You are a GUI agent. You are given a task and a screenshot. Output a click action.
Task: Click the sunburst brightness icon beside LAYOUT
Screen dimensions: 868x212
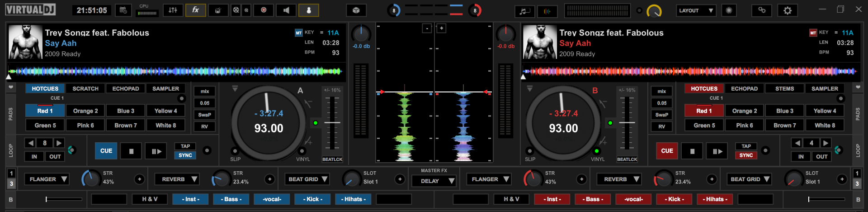[729, 10]
